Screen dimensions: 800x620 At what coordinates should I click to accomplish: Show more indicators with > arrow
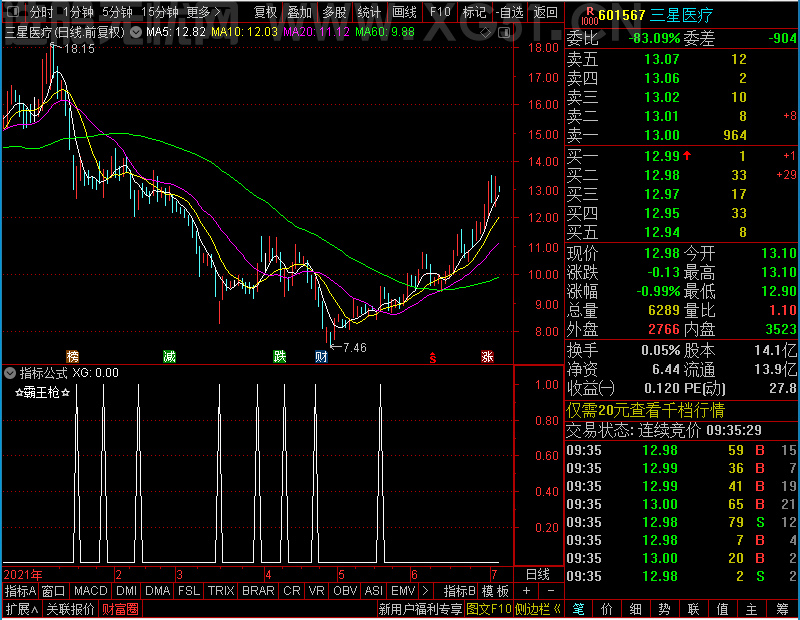(x=426, y=591)
